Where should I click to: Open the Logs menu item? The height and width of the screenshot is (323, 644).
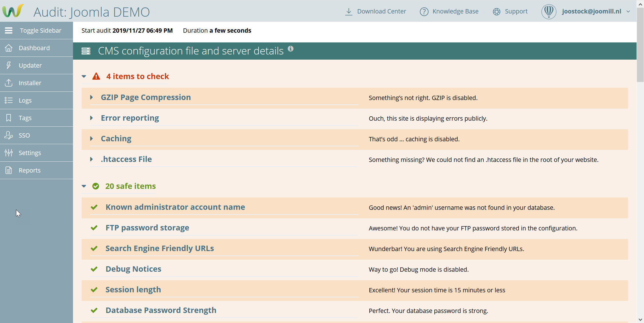point(25,100)
